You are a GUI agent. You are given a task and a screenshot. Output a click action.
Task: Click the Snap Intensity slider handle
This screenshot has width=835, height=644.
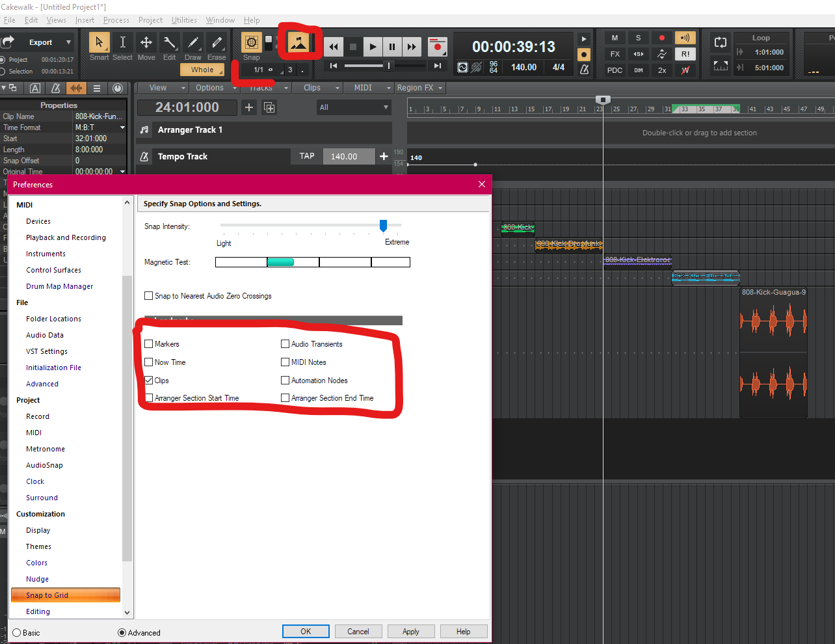pyautogui.click(x=383, y=225)
